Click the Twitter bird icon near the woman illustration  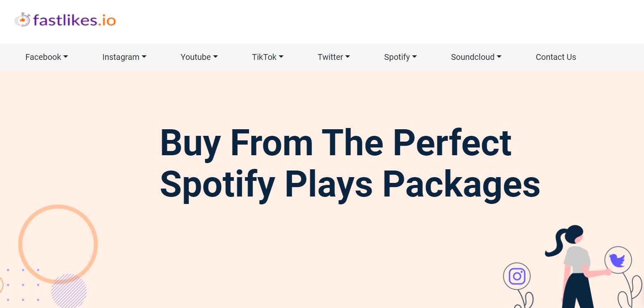click(x=618, y=261)
